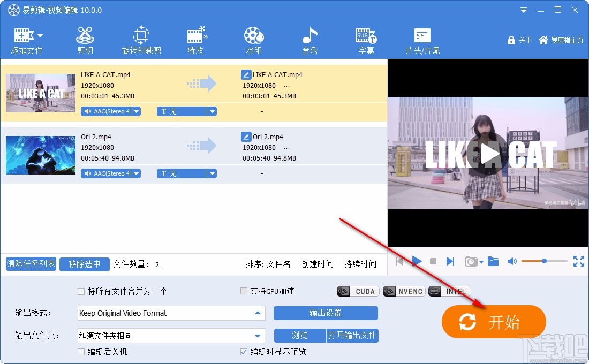Open the 剪切 cutting tool
Viewport: 589px width, 364px height.
pyautogui.click(x=84, y=37)
